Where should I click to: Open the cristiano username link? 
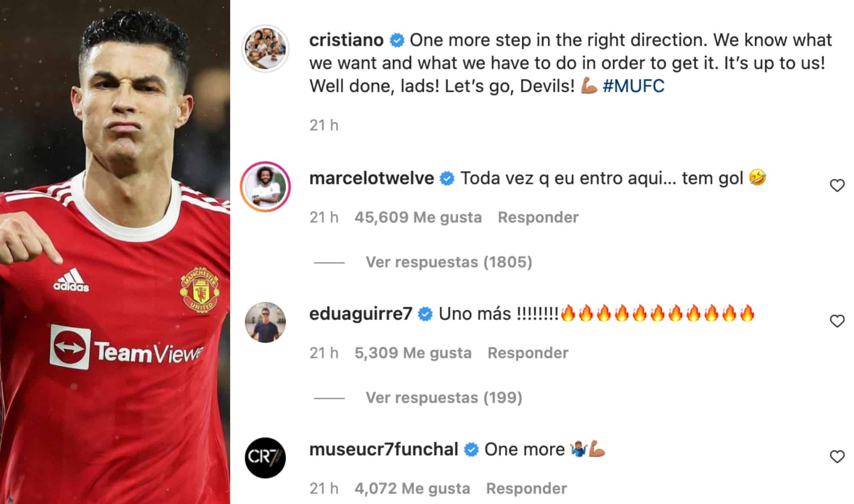tap(346, 40)
